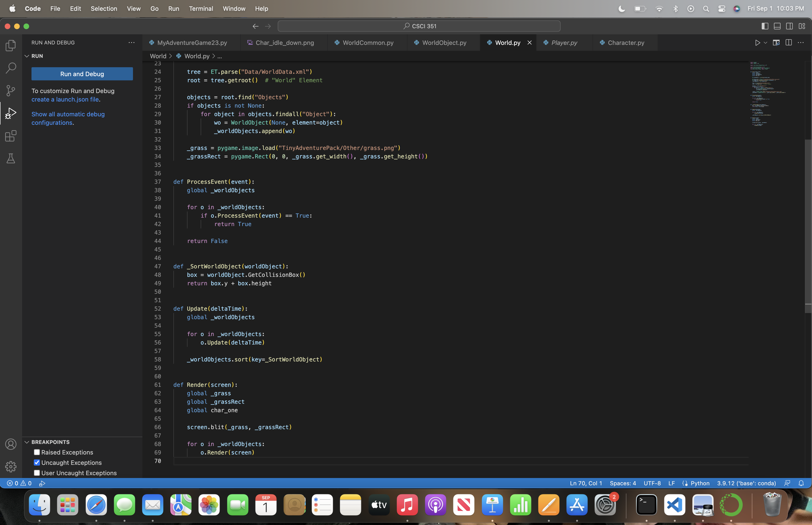
Task: Open the Terminal menu
Action: 201,8
